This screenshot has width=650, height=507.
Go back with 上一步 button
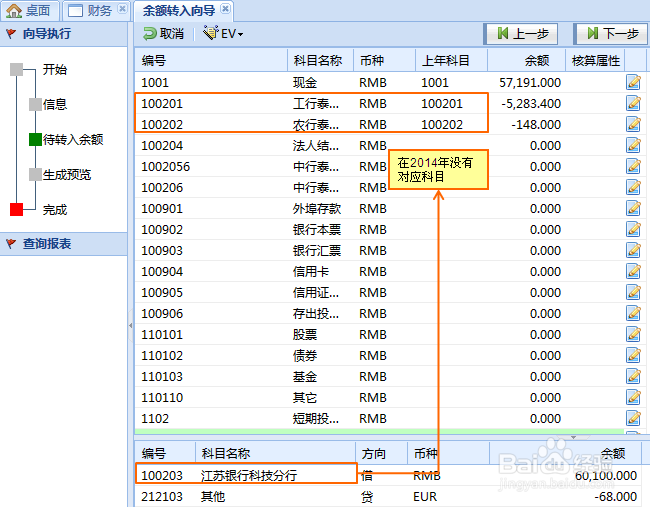coord(521,34)
